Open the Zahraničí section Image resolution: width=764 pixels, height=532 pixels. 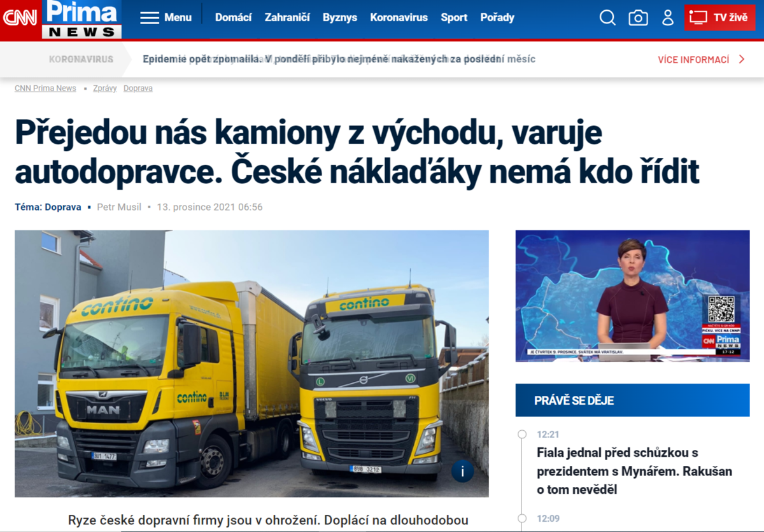click(287, 18)
